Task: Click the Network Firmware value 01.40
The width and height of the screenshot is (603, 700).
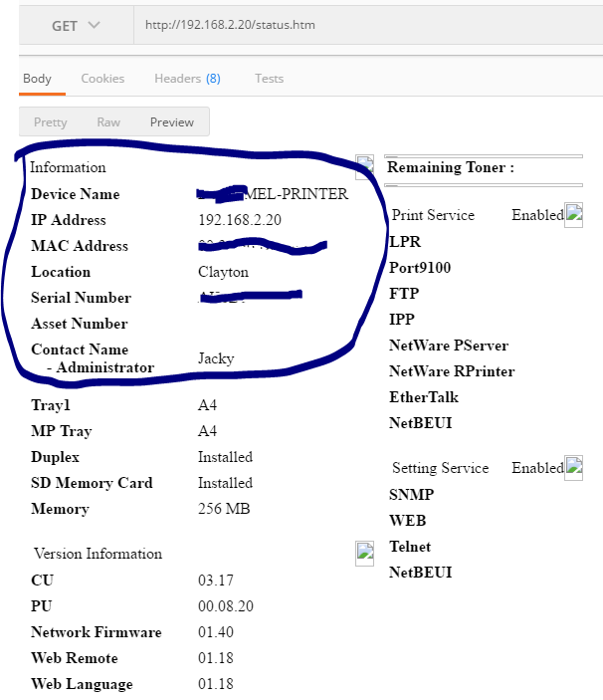Action: 216,632
